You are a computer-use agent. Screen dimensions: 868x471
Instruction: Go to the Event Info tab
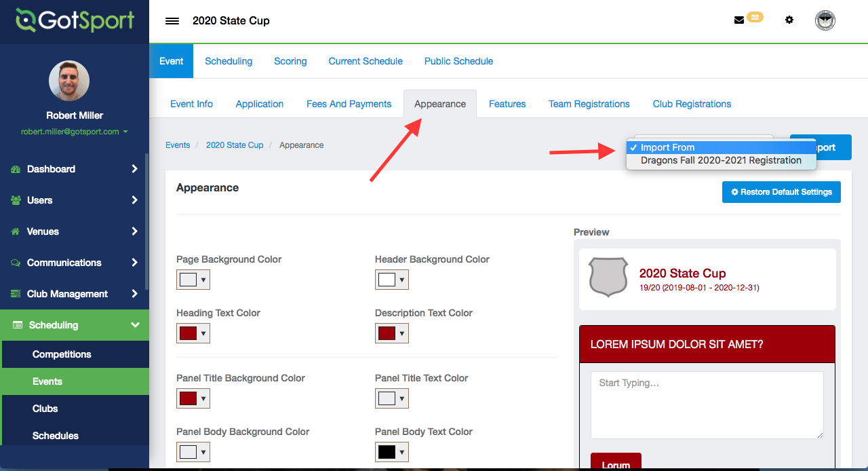pos(191,104)
